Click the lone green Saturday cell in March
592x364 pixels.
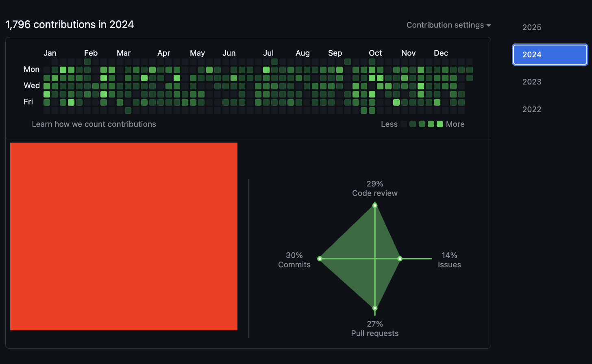128,110
